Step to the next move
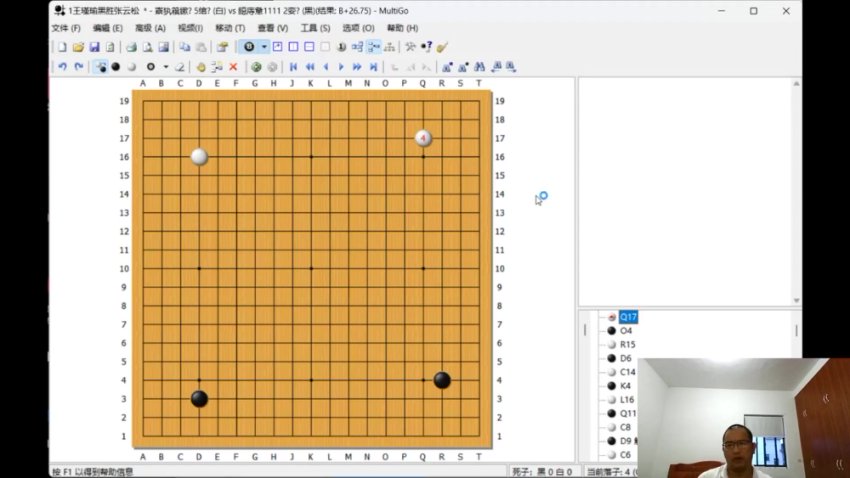The image size is (850, 478). (341, 67)
